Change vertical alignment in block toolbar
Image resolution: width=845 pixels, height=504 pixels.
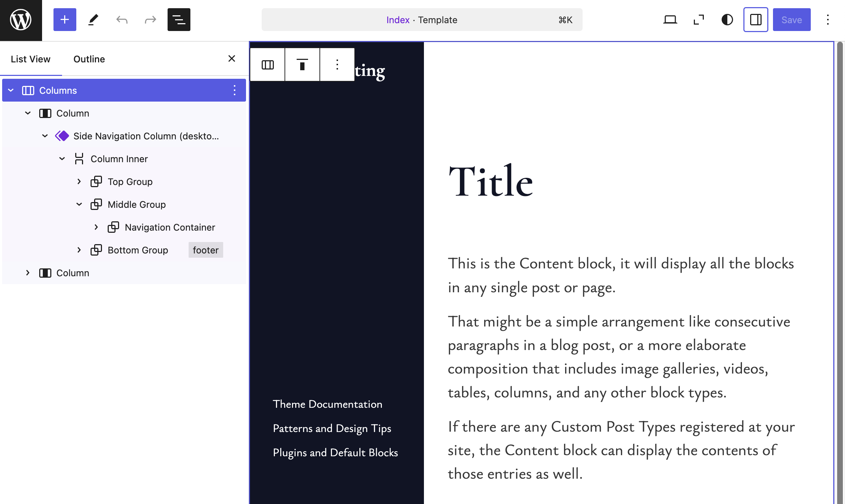click(x=302, y=65)
